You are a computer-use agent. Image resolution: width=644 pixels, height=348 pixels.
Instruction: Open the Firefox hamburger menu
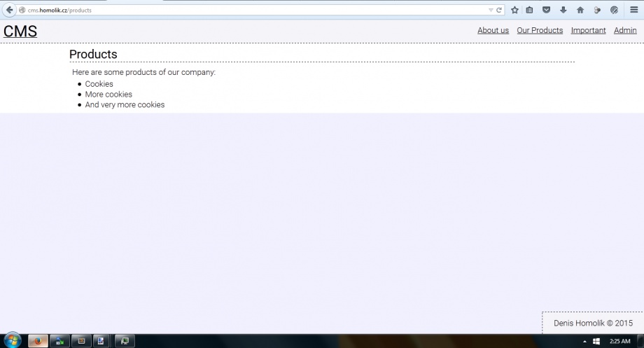pyautogui.click(x=633, y=10)
